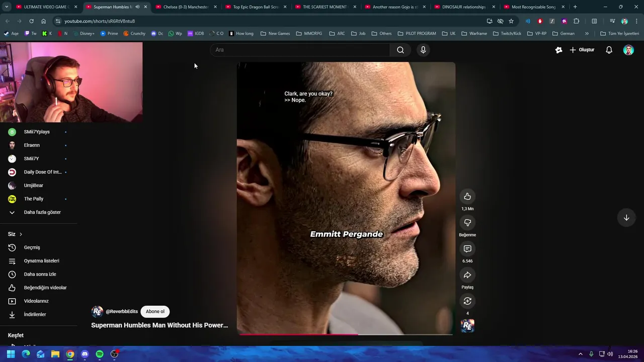Open Windows Start menu
Image resolution: width=644 pixels, height=362 pixels.
(x=11, y=354)
